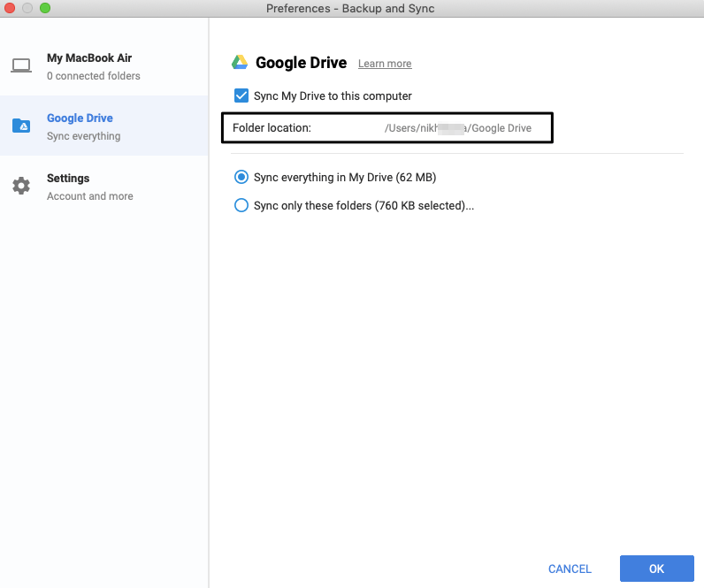Screen dimensions: 704x588
Task: Open the My MacBook Air section
Action: (x=104, y=66)
